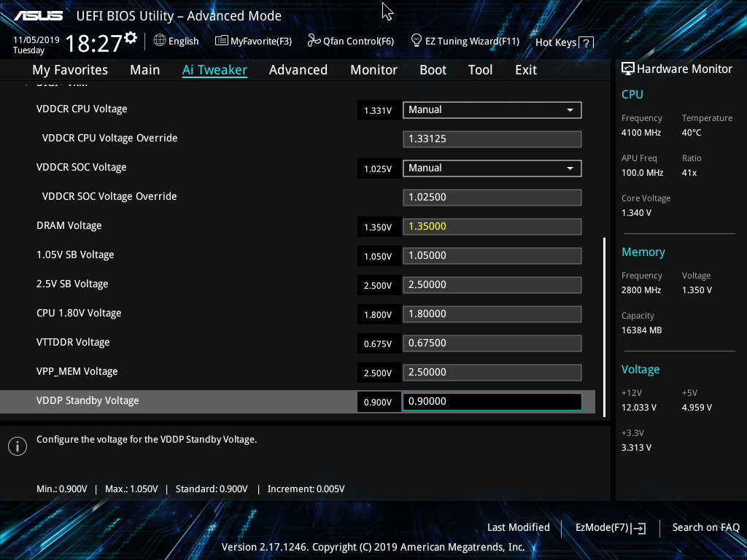Click the MyFavorite list icon
Viewport: 747px width, 560px height.
point(222,41)
